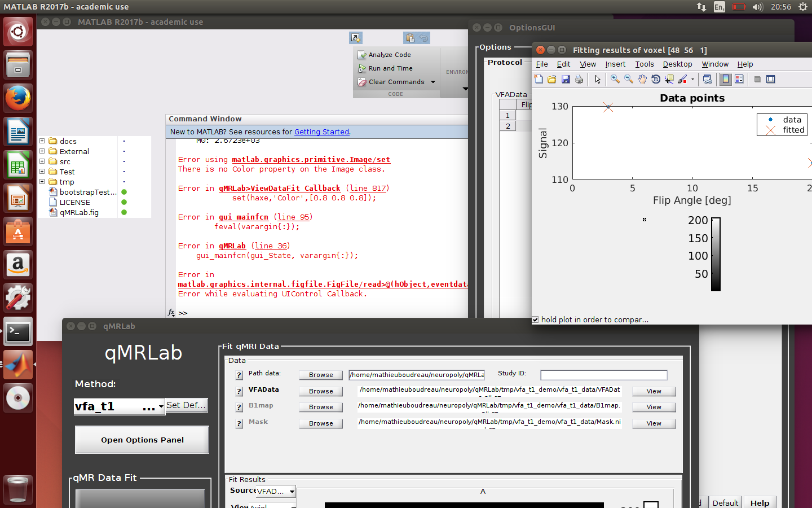The width and height of the screenshot is (812, 508).
Task: Open the Desktop menu
Action: coord(677,64)
